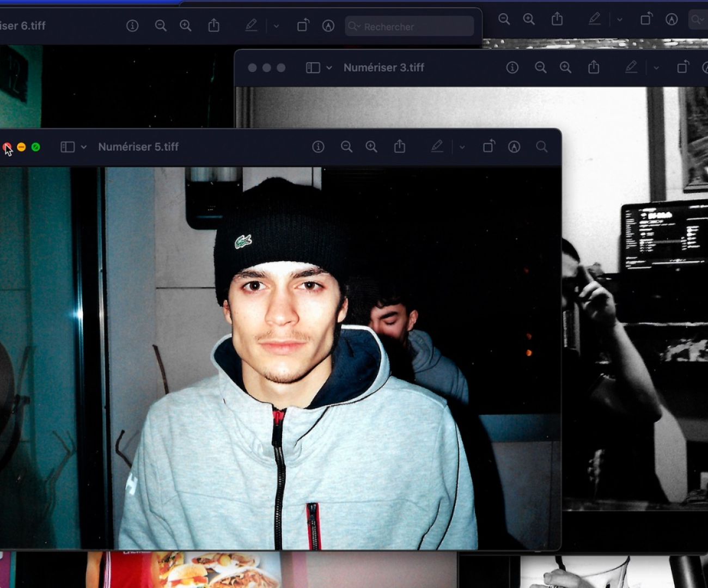
Task: Share the Numériser 3.tiff file
Action: click(594, 68)
